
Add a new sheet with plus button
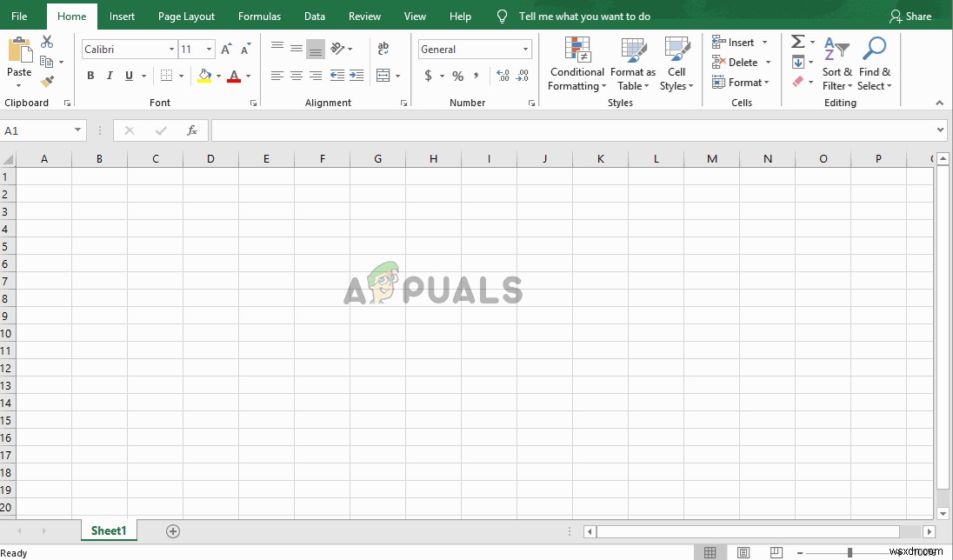tap(173, 531)
